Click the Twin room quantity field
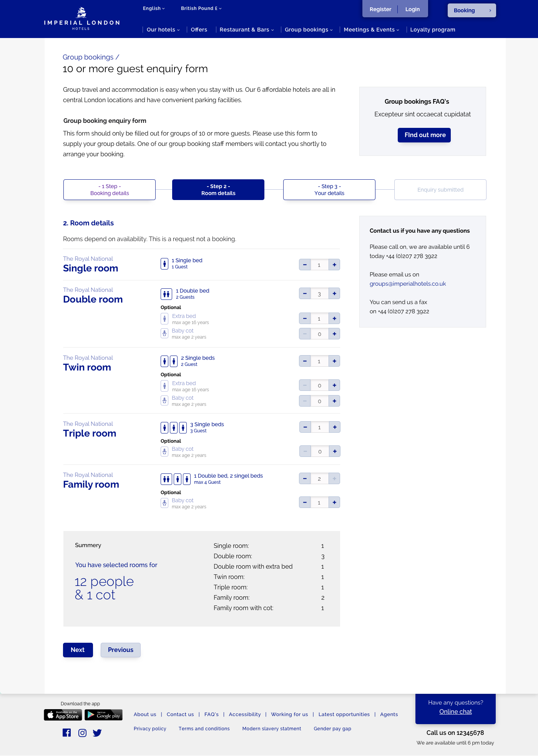 coord(319,361)
